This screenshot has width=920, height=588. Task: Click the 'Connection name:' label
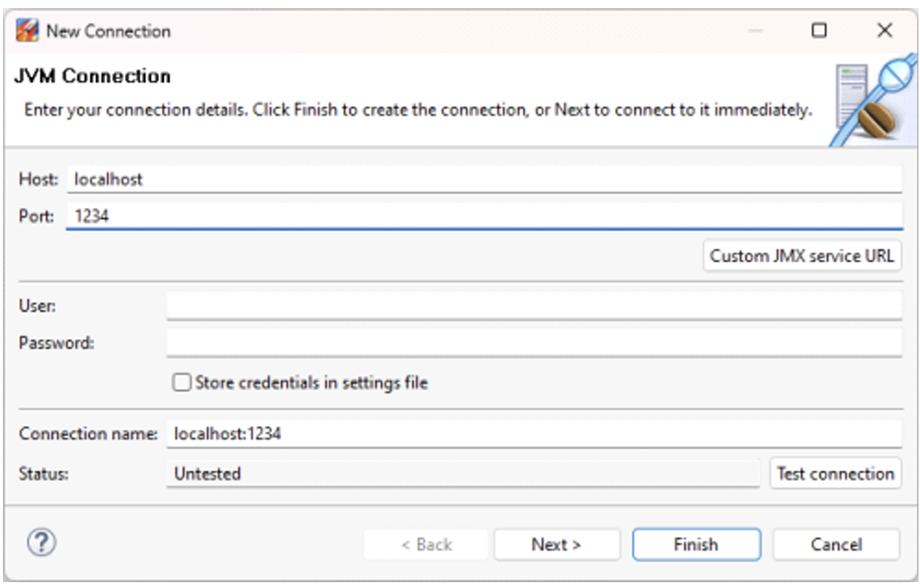pyautogui.click(x=89, y=433)
